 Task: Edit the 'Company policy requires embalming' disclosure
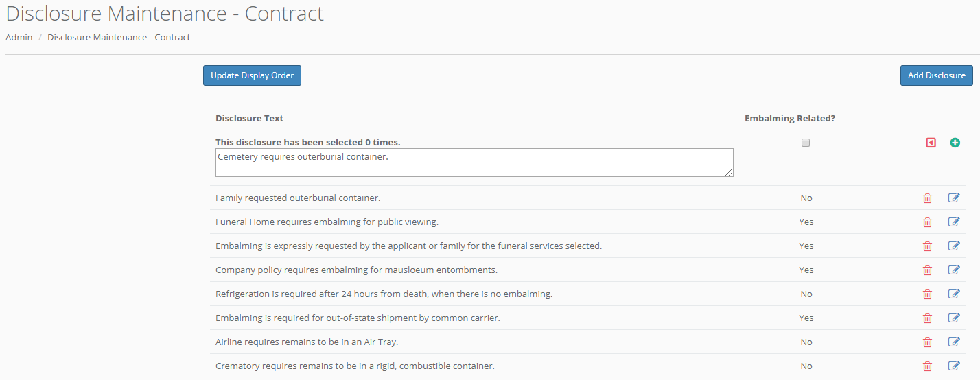coord(954,270)
